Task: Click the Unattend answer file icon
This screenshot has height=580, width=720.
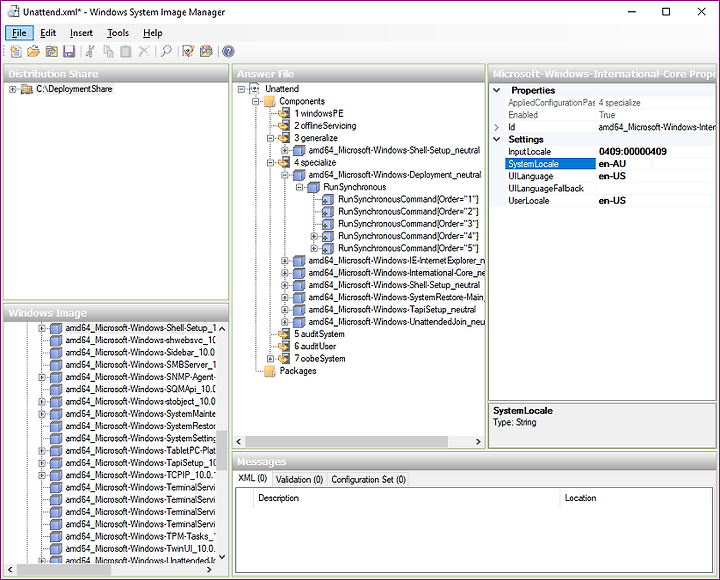Action: [x=255, y=89]
